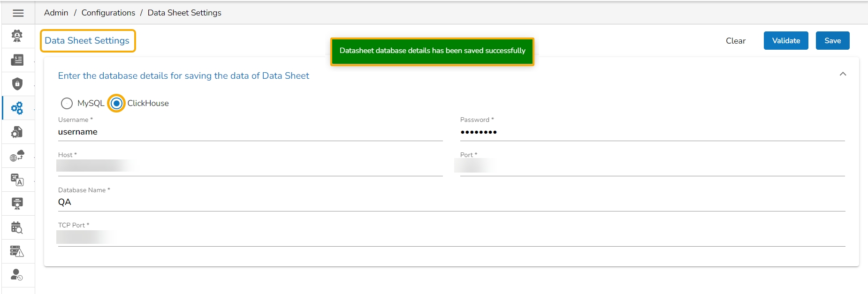The image size is (868, 294).
Task: Go to Admin in the breadcrumb
Action: click(56, 13)
